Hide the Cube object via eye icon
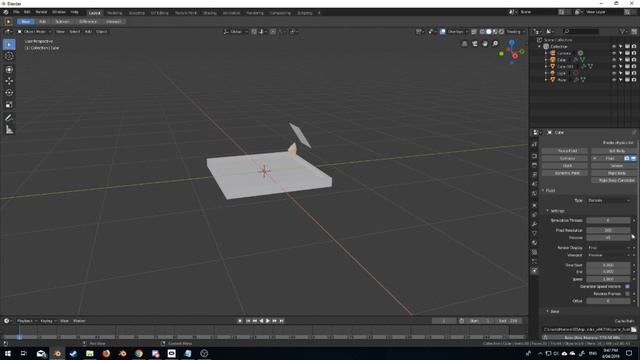 [x=614, y=60]
